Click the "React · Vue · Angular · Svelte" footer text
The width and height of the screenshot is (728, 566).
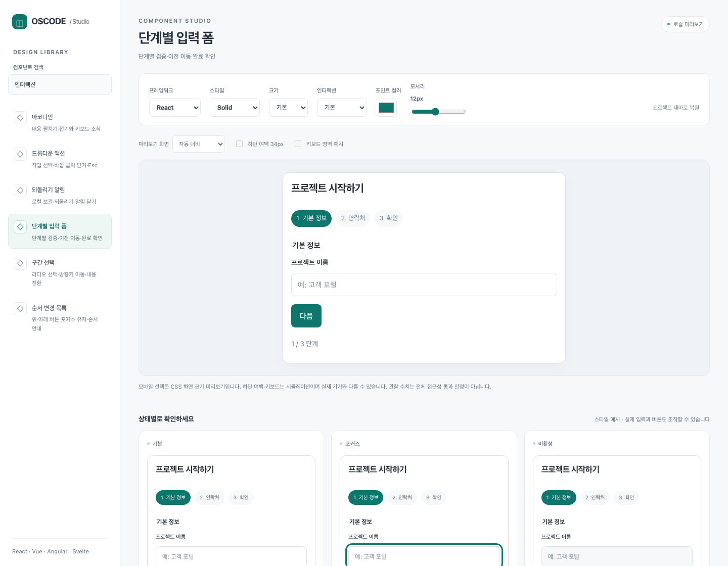tap(51, 551)
